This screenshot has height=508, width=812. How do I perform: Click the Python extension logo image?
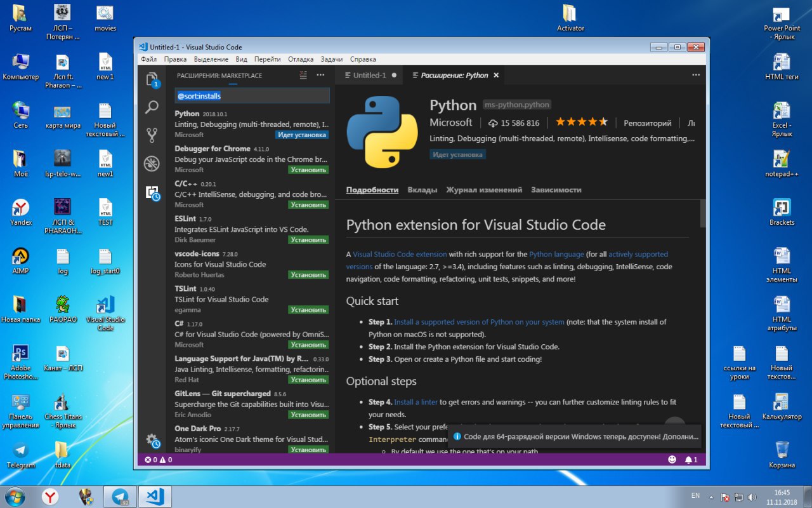pos(382,132)
